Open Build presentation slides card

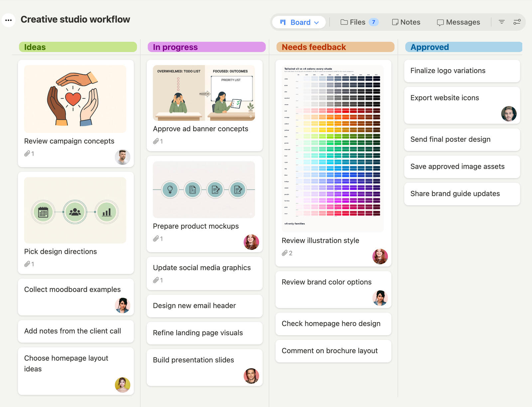pos(204,367)
